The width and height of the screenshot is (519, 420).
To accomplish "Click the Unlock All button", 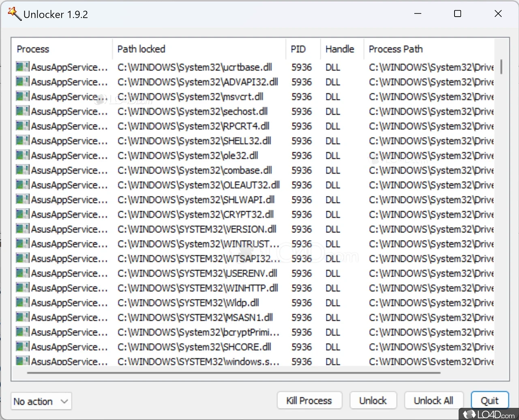I will click(433, 401).
